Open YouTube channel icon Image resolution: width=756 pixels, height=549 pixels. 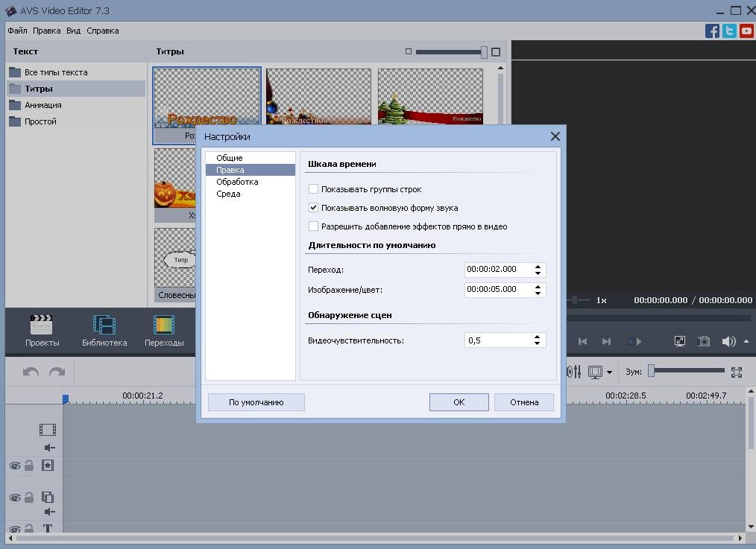click(x=746, y=31)
